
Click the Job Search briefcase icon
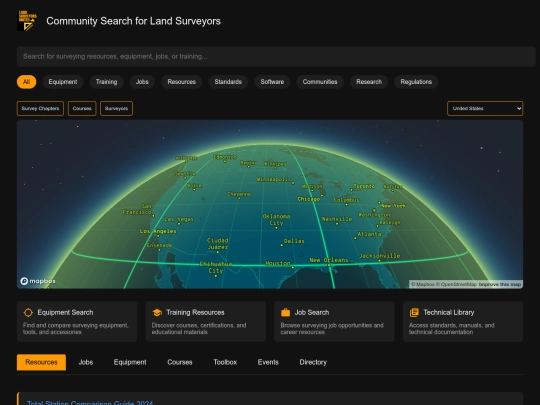(285, 312)
